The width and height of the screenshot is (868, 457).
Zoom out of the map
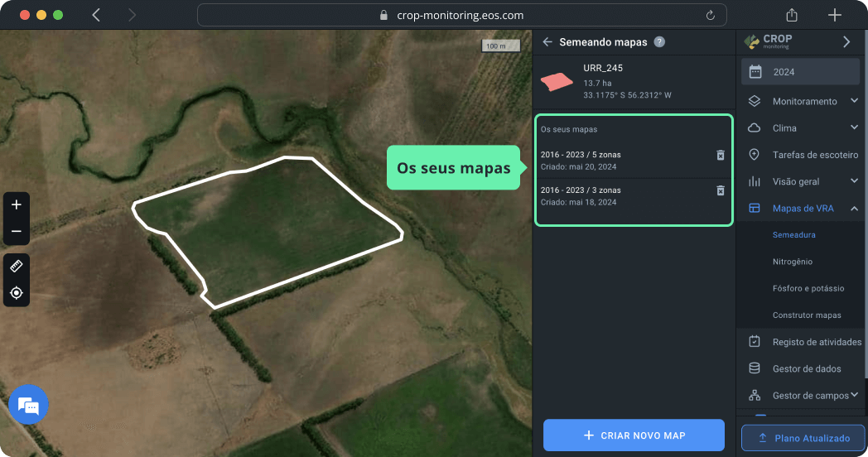pyautogui.click(x=17, y=231)
